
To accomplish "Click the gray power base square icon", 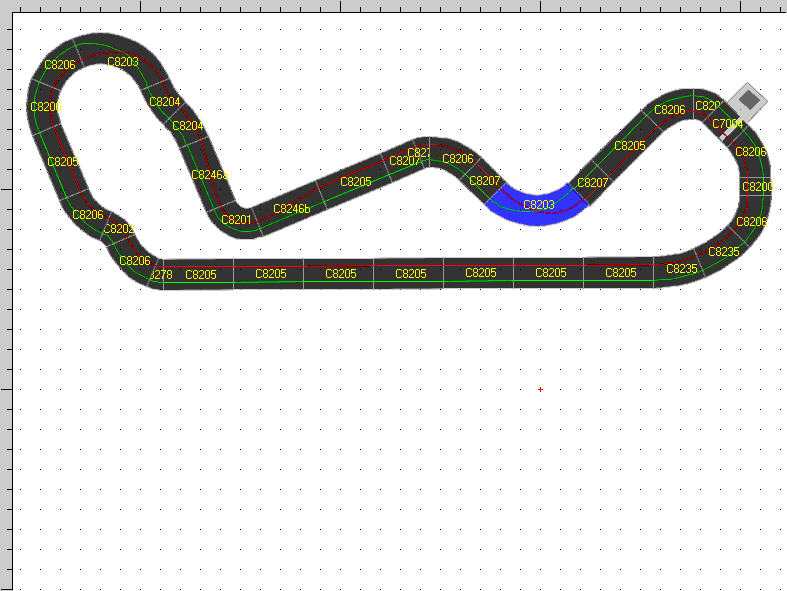I will click(747, 100).
